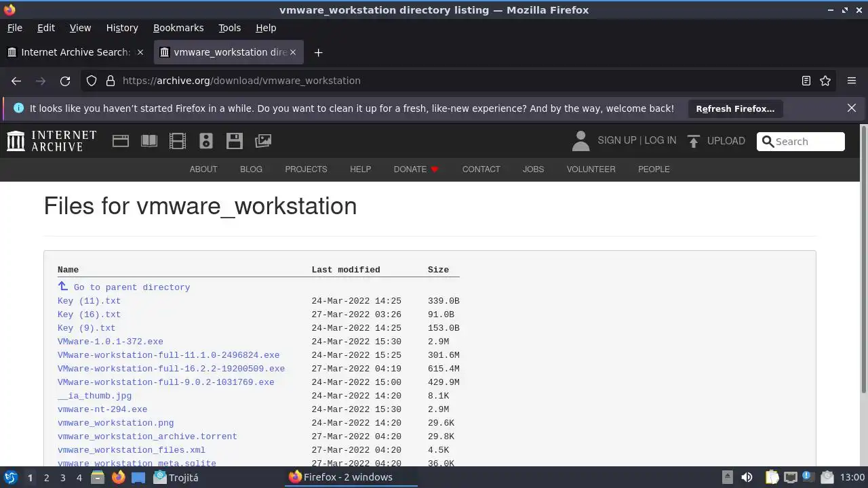Switch to workspace 2
868x488 pixels.
(46, 478)
